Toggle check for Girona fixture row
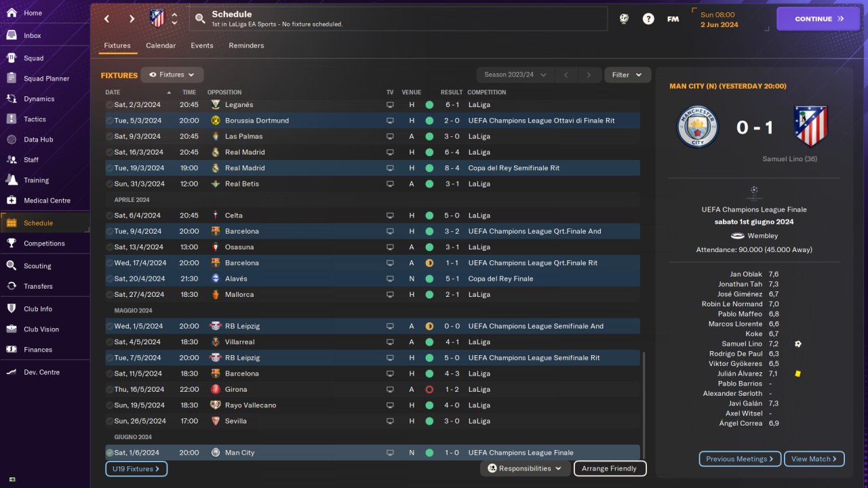The height and width of the screenshot is (488, 868). (109, 389)
